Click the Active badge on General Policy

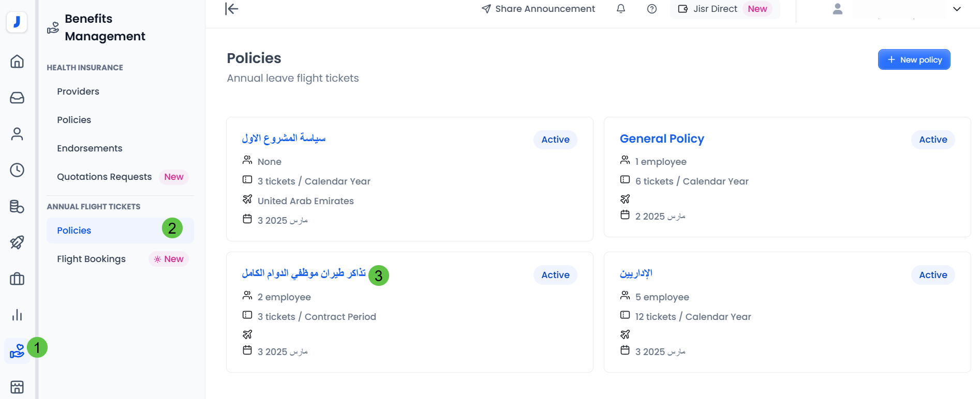(x=933, y=140)
